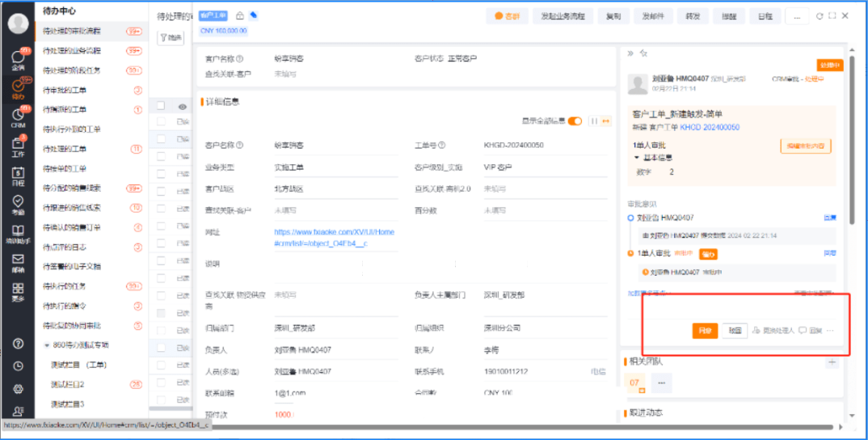This screenshot has width=868, height=440.
Task: Click the 客群 button with orange icon
Action: (x=507, y=17)
